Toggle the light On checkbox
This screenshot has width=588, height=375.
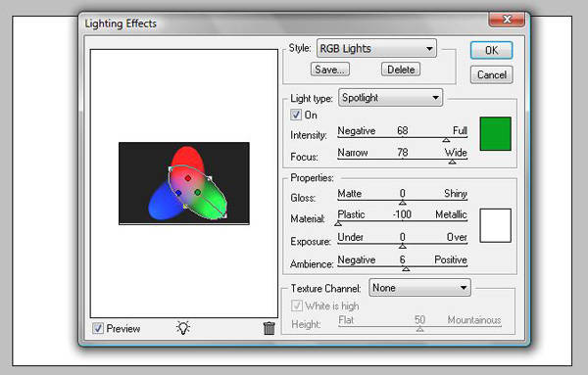coord(296,115)
